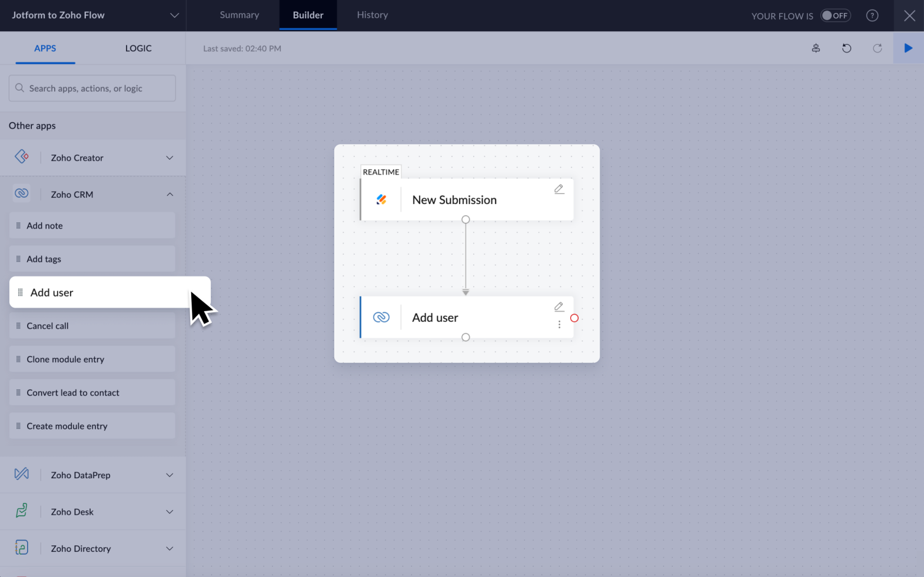
Task: Edit the New Submission trigger pencil icon
Action: coord(559,189)
